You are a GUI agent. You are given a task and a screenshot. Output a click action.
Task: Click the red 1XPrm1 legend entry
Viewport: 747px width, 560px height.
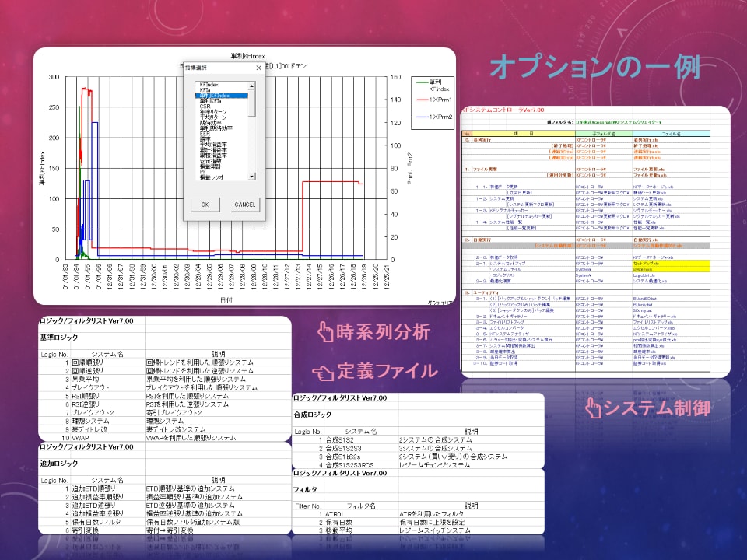pos(434,100)
